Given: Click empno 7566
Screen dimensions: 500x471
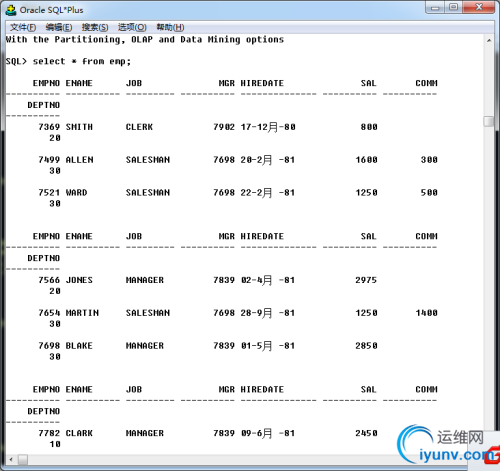Looking at the screenshot, I should click(x=49, y=280).
